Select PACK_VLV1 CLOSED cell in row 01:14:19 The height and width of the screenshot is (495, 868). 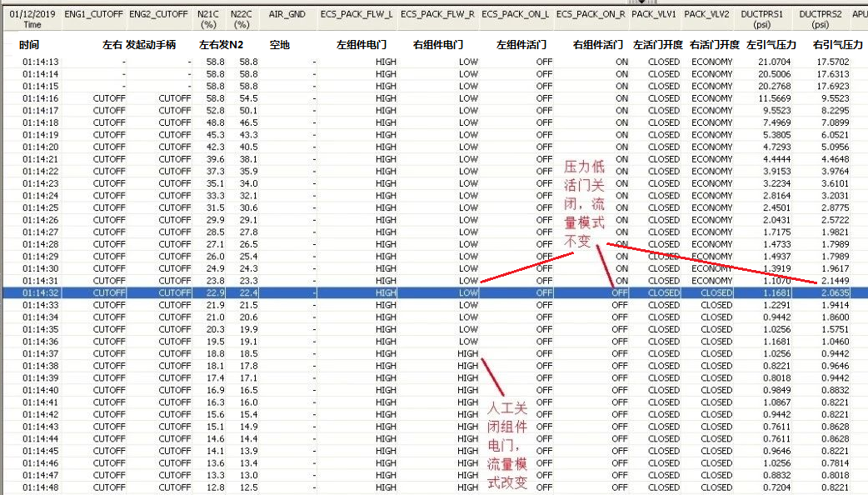pyautogui.click(x=664, y=135)
